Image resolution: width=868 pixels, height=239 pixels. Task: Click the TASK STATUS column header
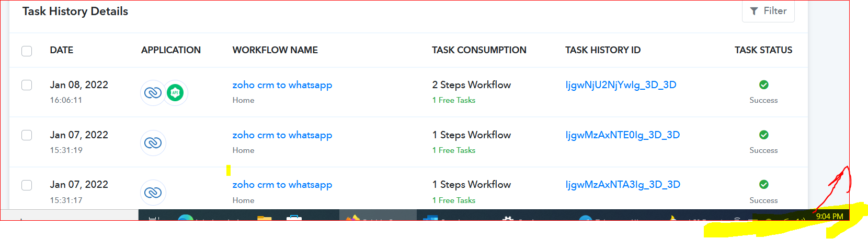pos(763,50)
